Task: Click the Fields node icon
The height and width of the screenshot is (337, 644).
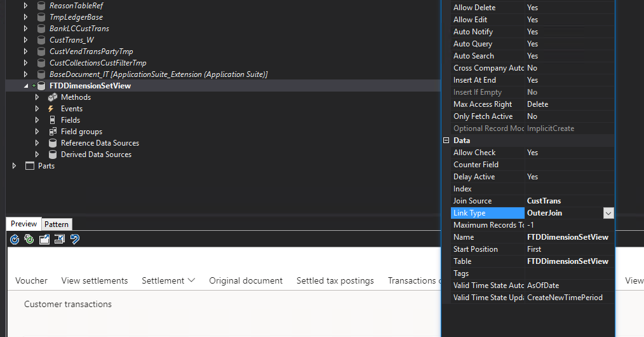Action: (x=52, y=120)
